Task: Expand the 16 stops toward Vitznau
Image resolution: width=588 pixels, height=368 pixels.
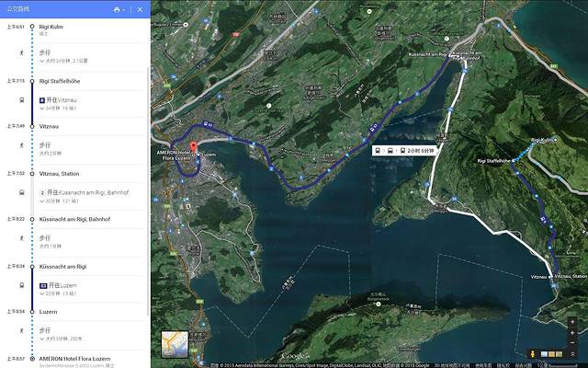Action: 66,107
